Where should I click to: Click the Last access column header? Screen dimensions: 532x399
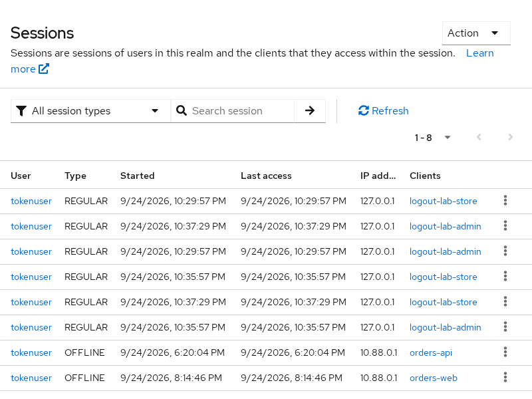pos(266,176)
